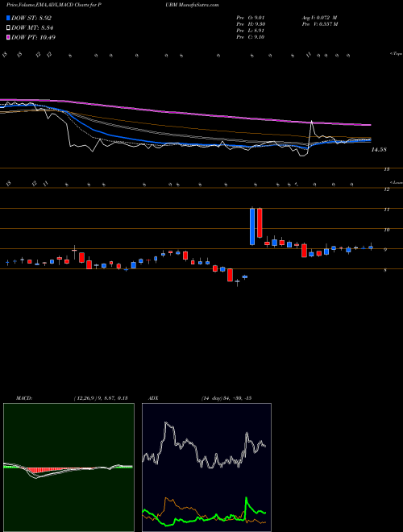Click the ADX '(14 day) 34, +30, -15' text
The image size is (403, 532).
point(226,398)
